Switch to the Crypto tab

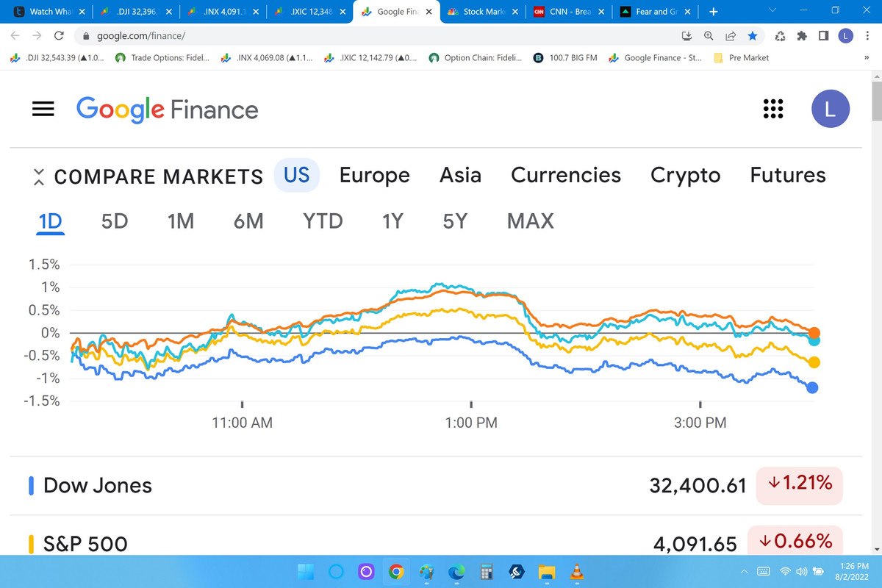pos(686,175)
